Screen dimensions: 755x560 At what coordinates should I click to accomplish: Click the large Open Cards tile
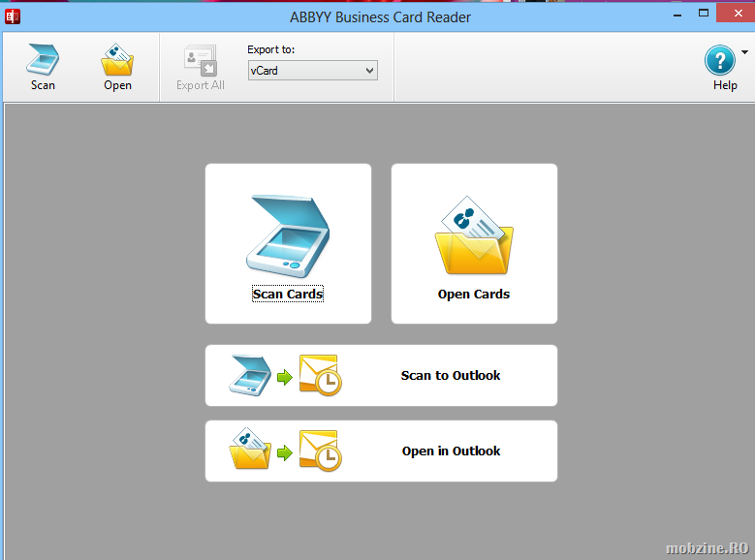[x=474, y=243]
